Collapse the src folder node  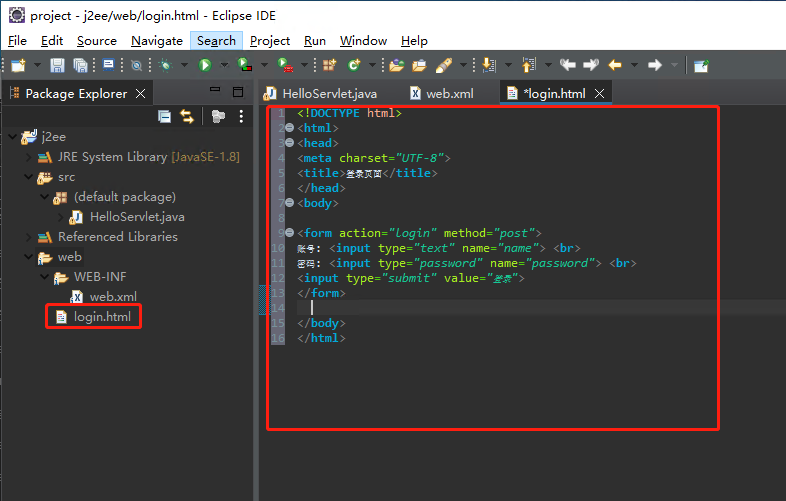point(29,177)
